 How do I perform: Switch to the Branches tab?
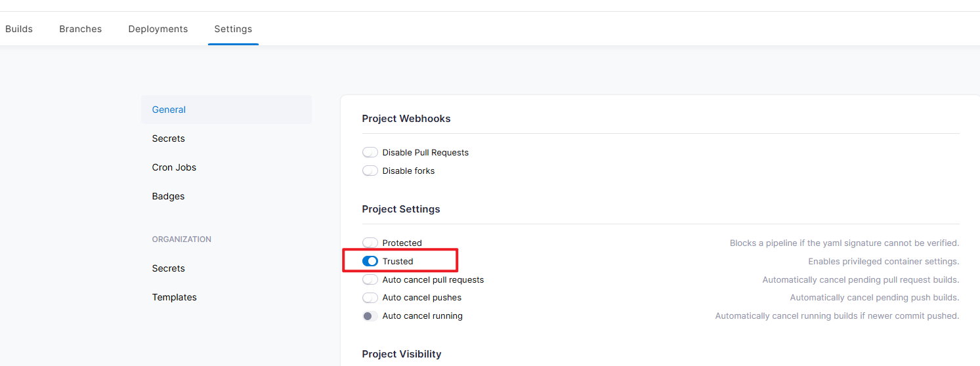tap(80, 29)
